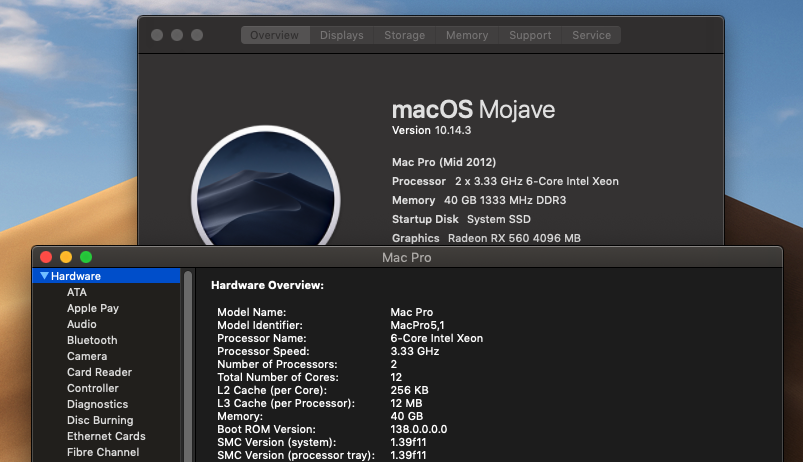Click the Version 10.14.3 text

(431, 131)
